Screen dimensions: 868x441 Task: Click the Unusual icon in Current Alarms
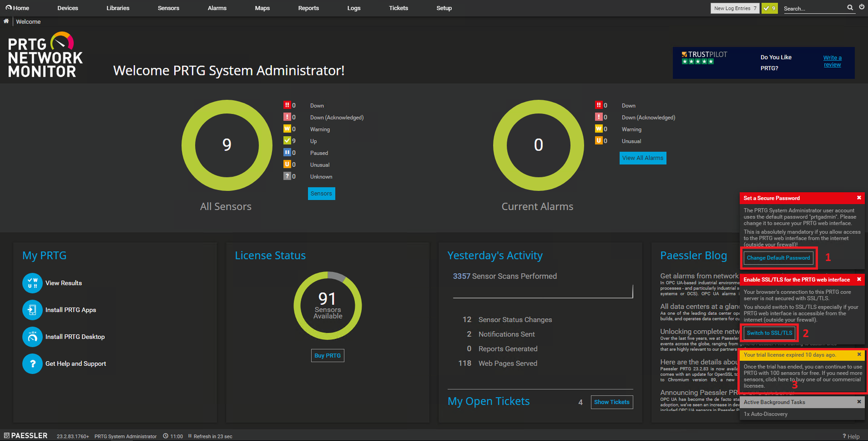tap(598, 140)
